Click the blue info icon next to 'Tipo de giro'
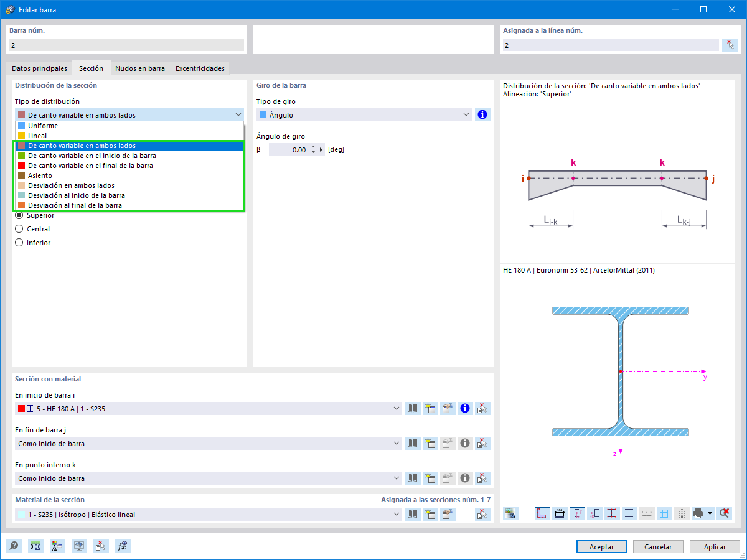 pyautogui.click(x=482, y=115)
